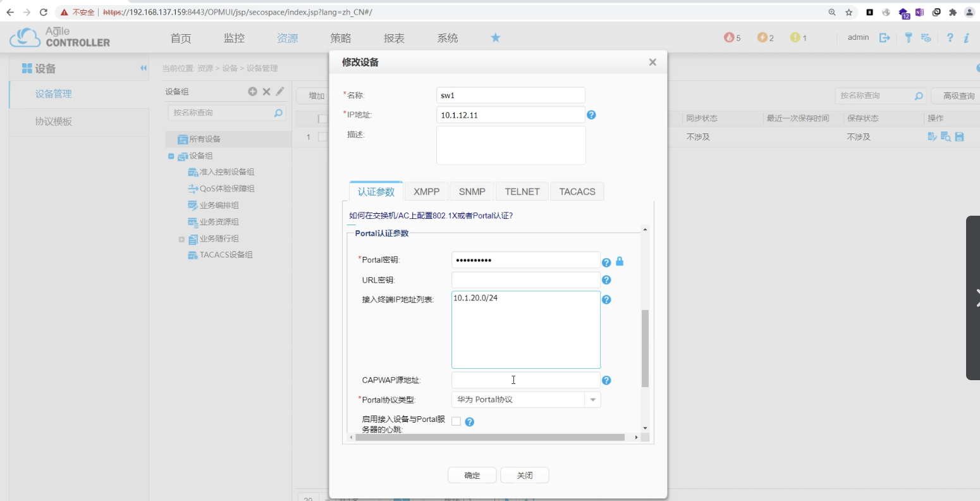The height and width of the screenshot is (501, 980).
Task: Select the 认证参数 tab
Action: 376,191
